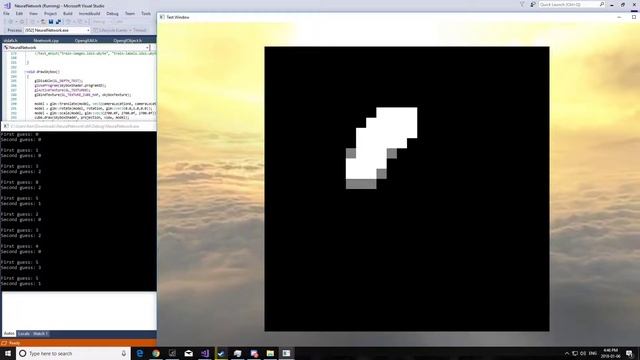Click the Test Window title bar icon
This screenshot has width=640, height=360.
(162, 17)
